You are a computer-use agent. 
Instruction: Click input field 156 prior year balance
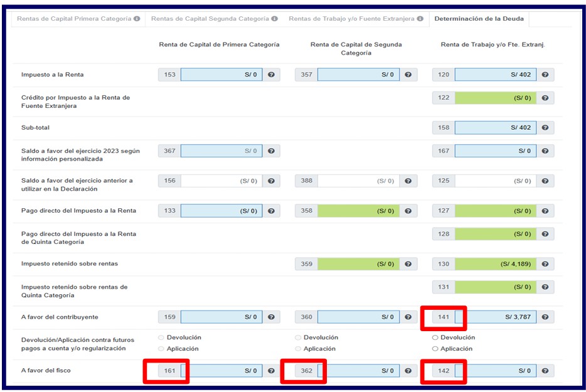[221, 181]
